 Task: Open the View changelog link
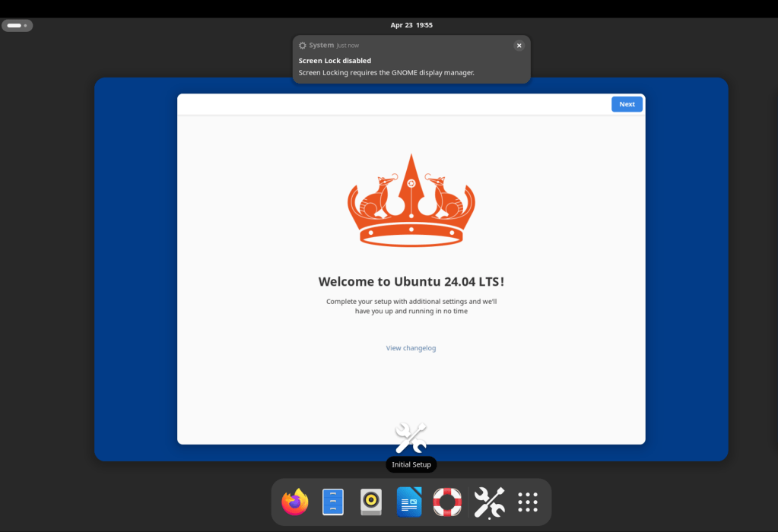click(x=411, y=348)
